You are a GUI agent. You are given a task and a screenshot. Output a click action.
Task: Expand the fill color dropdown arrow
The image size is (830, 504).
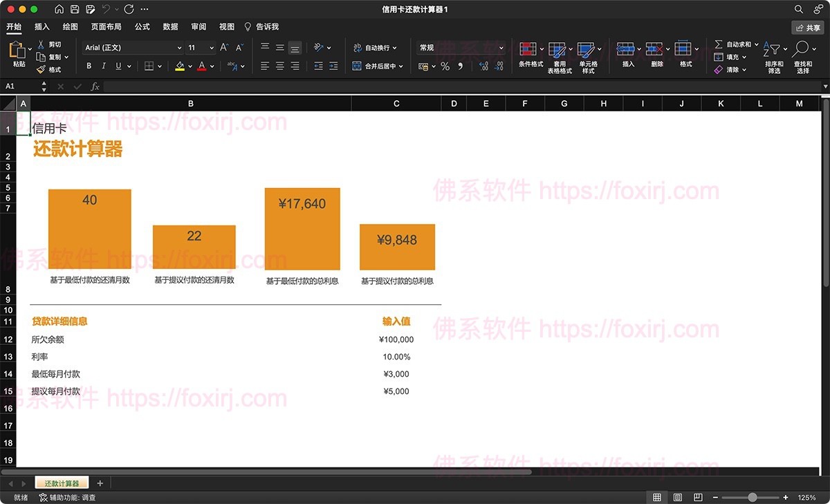coord(189,66)
